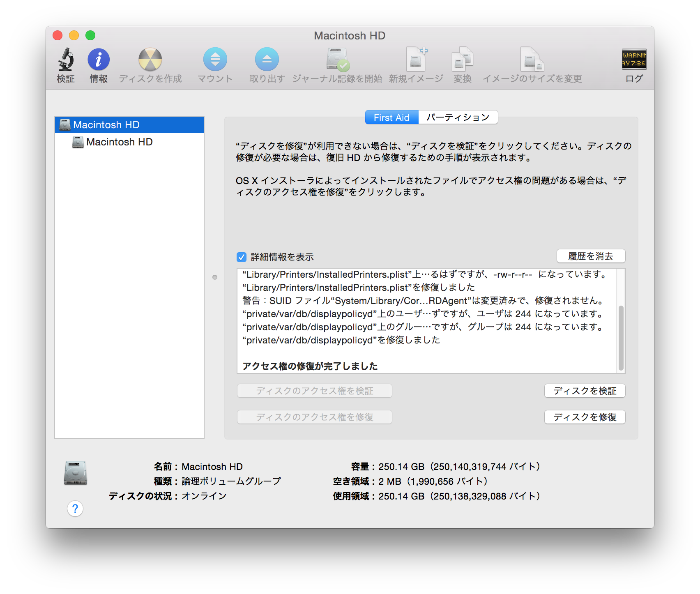Click the split-view divider handle dot

point(215,277)
